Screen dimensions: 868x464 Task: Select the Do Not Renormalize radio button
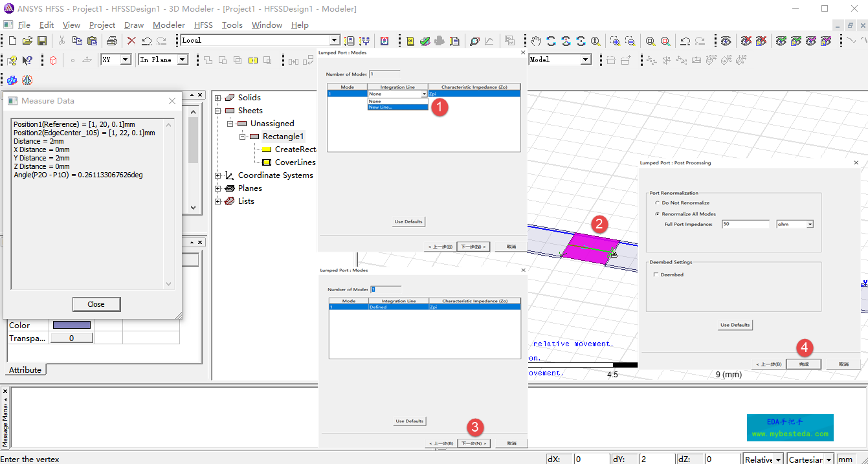click(658, 203)
